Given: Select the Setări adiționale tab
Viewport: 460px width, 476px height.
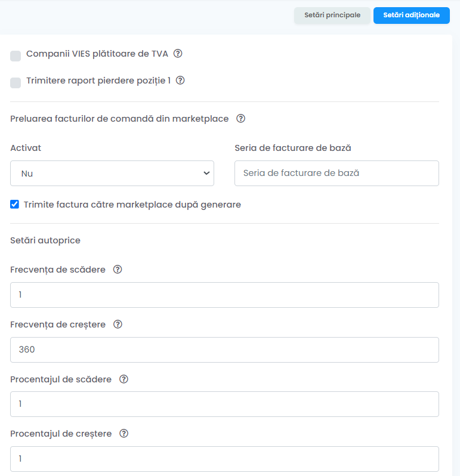Looking at the screenshot, I should tap(412, 15).
